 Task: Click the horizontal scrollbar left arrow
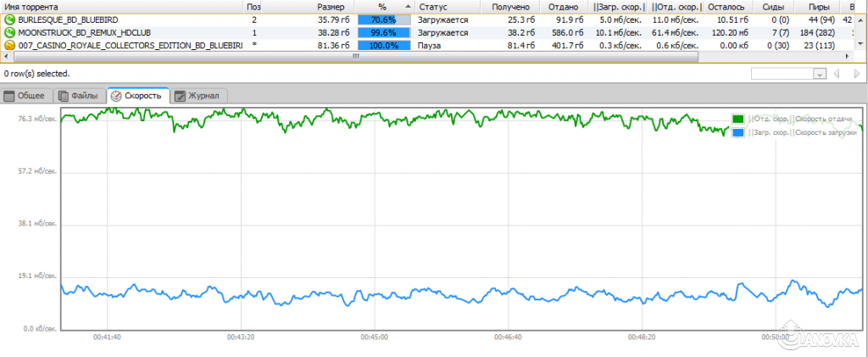5,57
